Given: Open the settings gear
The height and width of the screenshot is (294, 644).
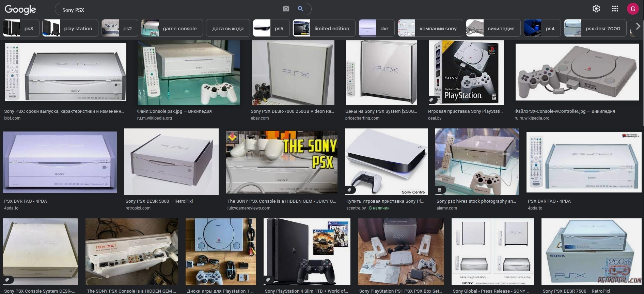Looking at the screenshot, I should (x=596, y=9).
